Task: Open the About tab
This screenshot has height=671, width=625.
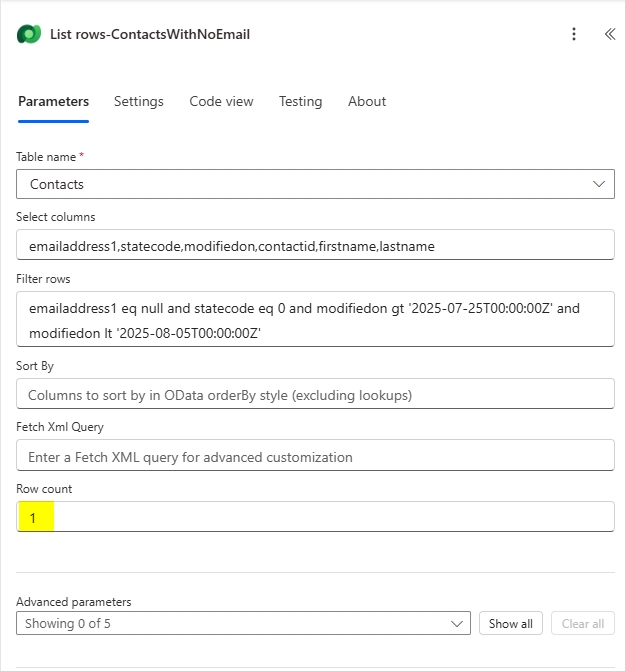Action: 367,101
